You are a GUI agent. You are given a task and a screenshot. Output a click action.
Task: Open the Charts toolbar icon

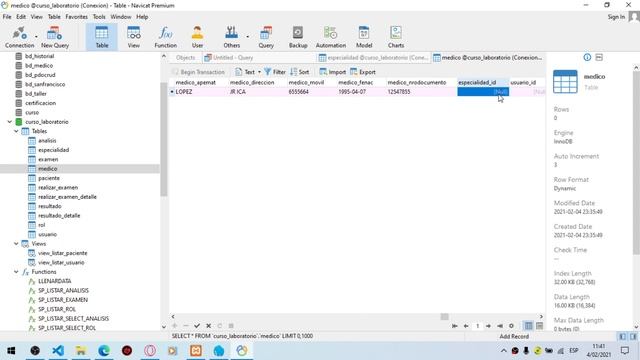tap(396, 37)
